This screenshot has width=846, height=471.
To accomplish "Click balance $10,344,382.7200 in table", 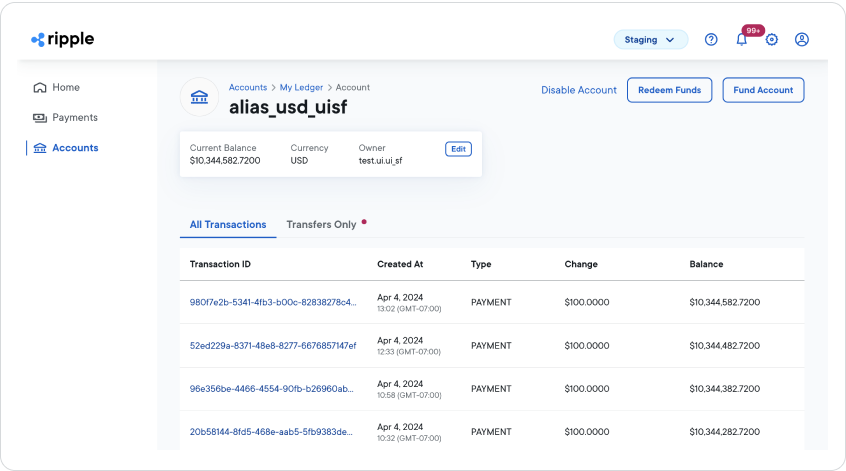I will click(725, 388).
